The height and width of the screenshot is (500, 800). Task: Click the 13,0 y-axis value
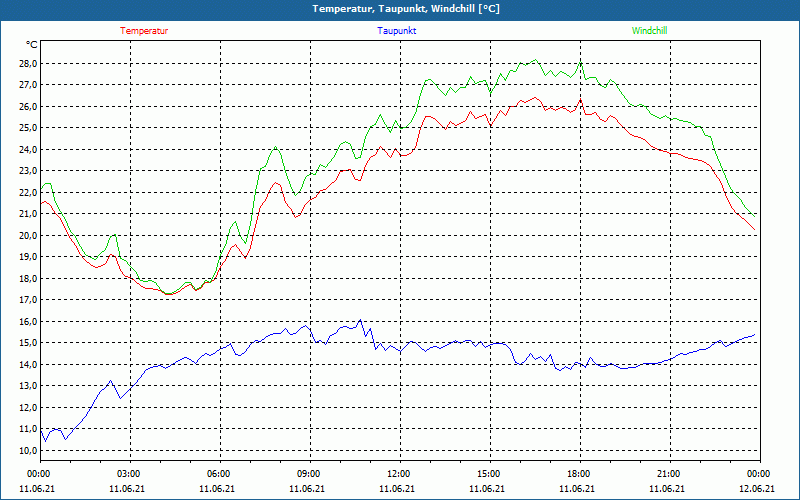coord(29,386)
